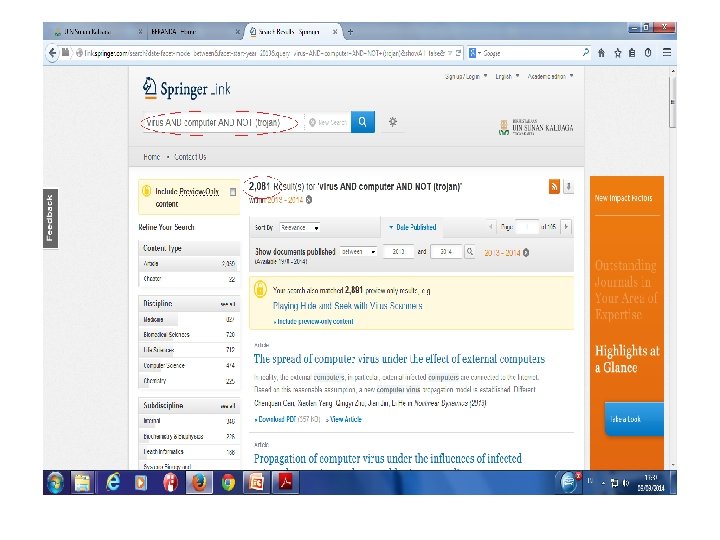Viewport: 720px width, 540px height.
Task: Open Windows Media Player from taskbar
Action: [141, 483]
